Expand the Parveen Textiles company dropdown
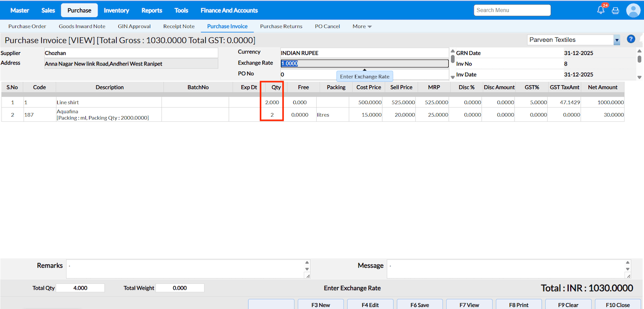This screenshot has width=644, height=309. pos(617,40)
